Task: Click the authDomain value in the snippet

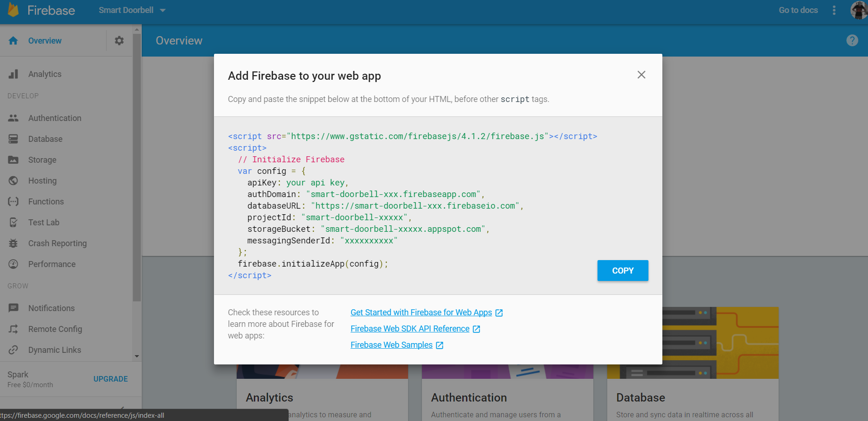Action: tap(393, 194)
